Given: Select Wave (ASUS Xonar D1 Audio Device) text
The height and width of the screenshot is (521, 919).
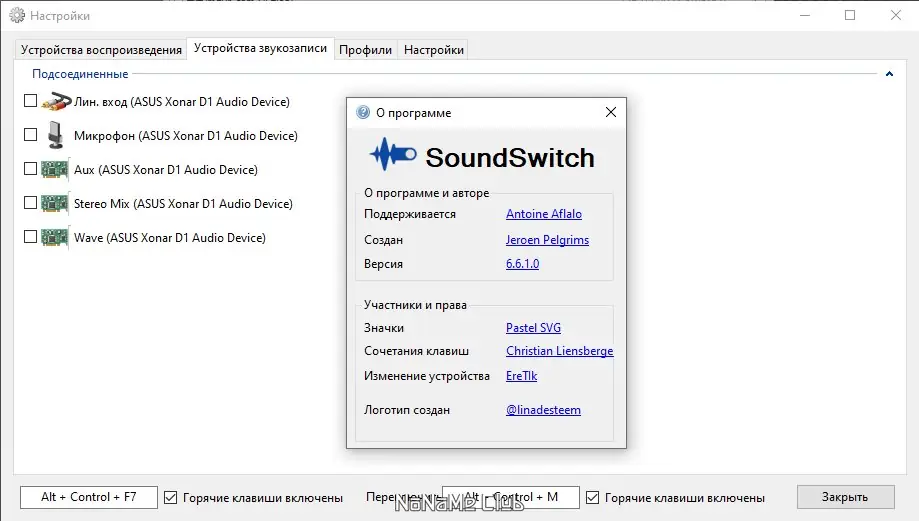Looking at the screenshot, I should [x=170, y=238].
